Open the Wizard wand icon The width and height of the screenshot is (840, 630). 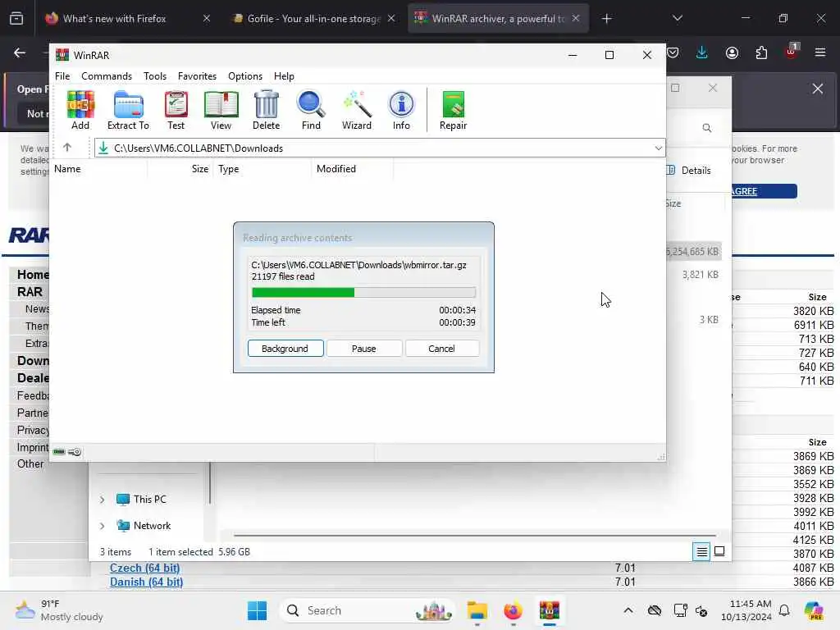coord(357,110)
